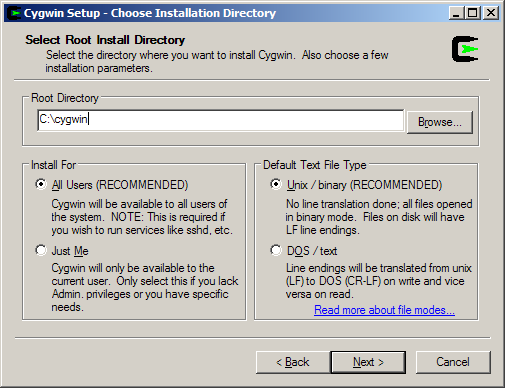Minimize the Cygwin Setup window
Viewport: 505px width, 388px height.
[x=456, y=13]
